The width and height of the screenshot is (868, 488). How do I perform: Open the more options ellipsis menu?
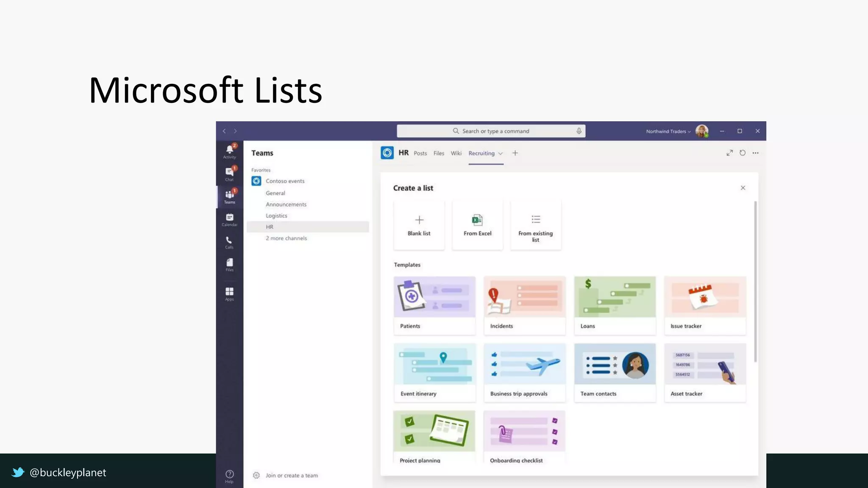pos(756,153)
